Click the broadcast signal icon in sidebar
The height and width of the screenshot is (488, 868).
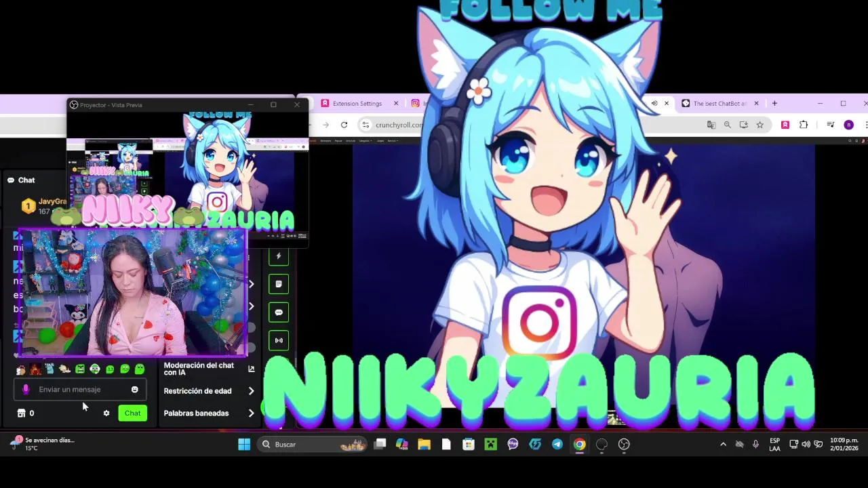click(x=279, y=340)
